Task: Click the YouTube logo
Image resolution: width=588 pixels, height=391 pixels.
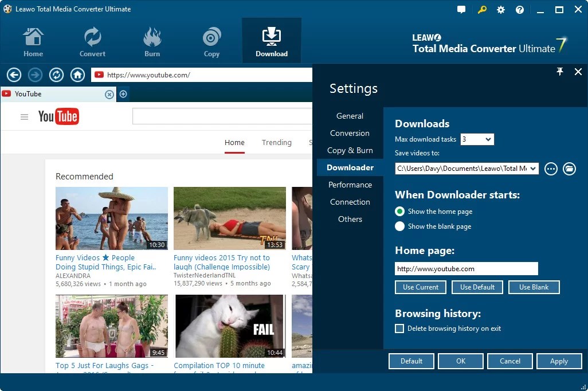Action: (58, 116)
